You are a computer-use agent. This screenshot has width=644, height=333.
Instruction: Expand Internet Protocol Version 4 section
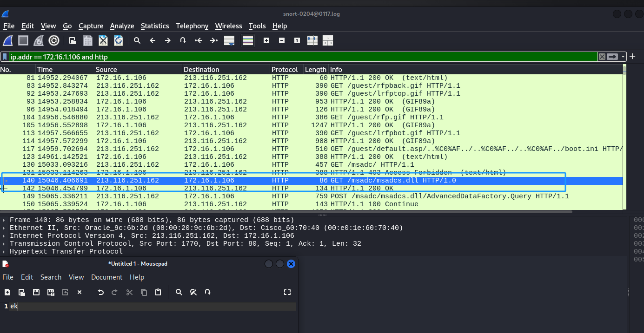coord(4,236)
